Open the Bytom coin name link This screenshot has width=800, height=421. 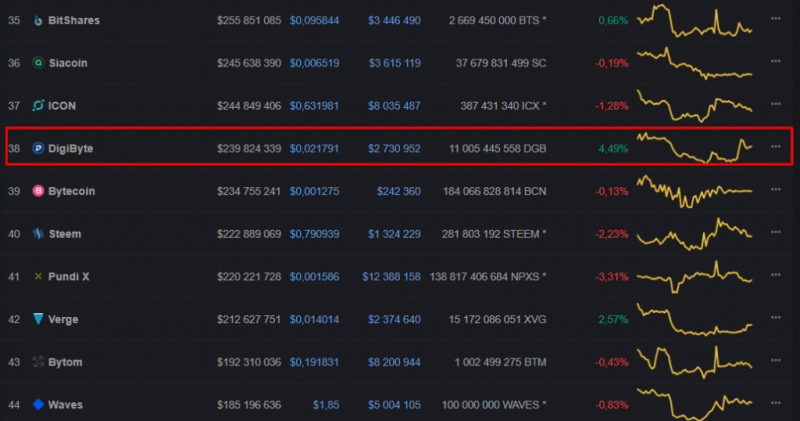65,362
